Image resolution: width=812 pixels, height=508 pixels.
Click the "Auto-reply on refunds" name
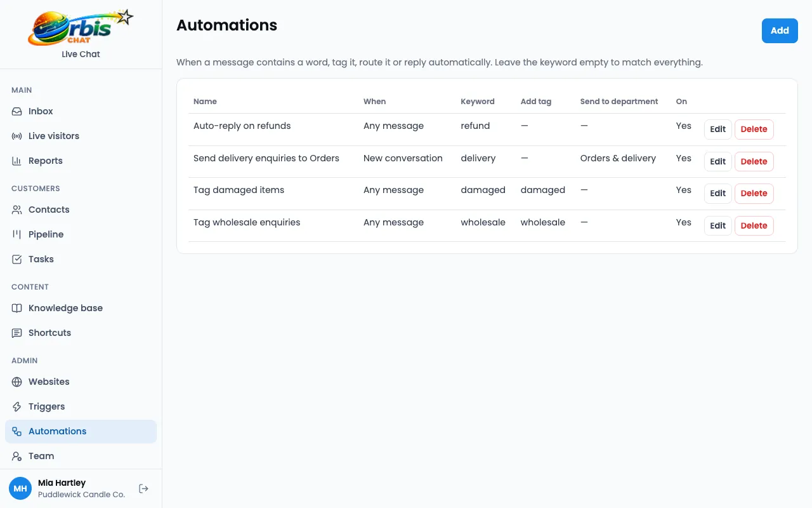[242, 126]
